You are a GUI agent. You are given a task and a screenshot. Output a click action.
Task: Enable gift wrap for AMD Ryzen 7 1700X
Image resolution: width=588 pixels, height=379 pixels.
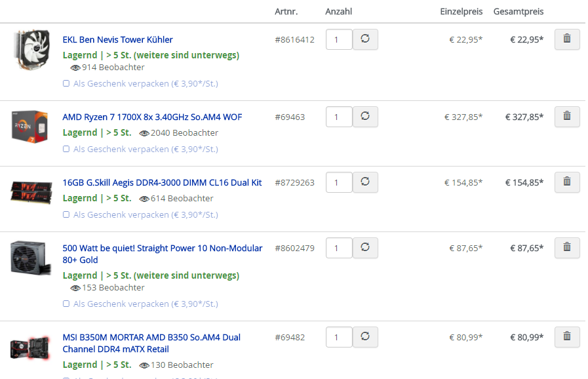66,149
